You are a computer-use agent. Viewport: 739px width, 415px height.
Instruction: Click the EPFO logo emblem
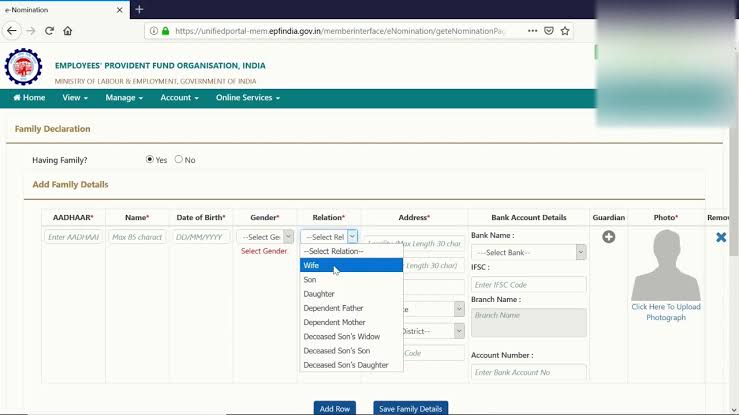click(x=23, y=66)
